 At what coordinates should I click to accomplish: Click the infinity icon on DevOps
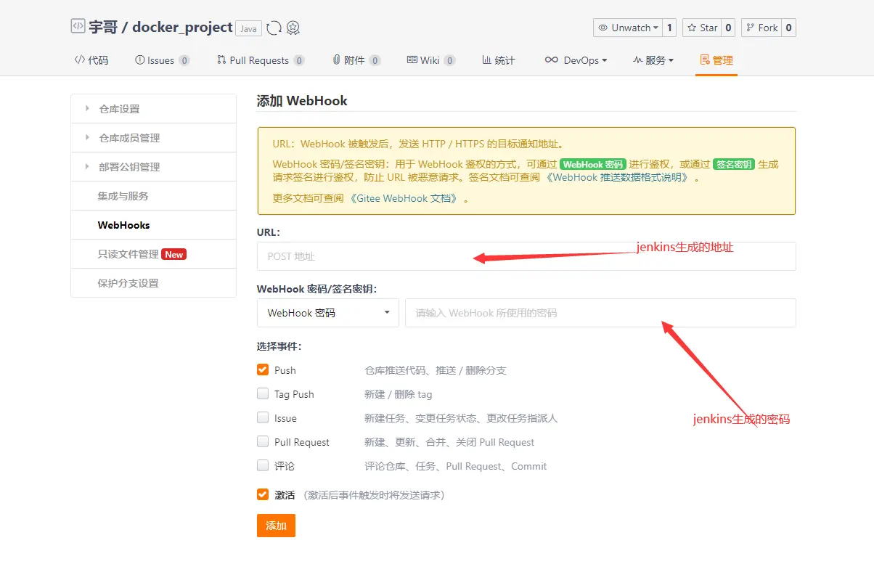(552, 60)
